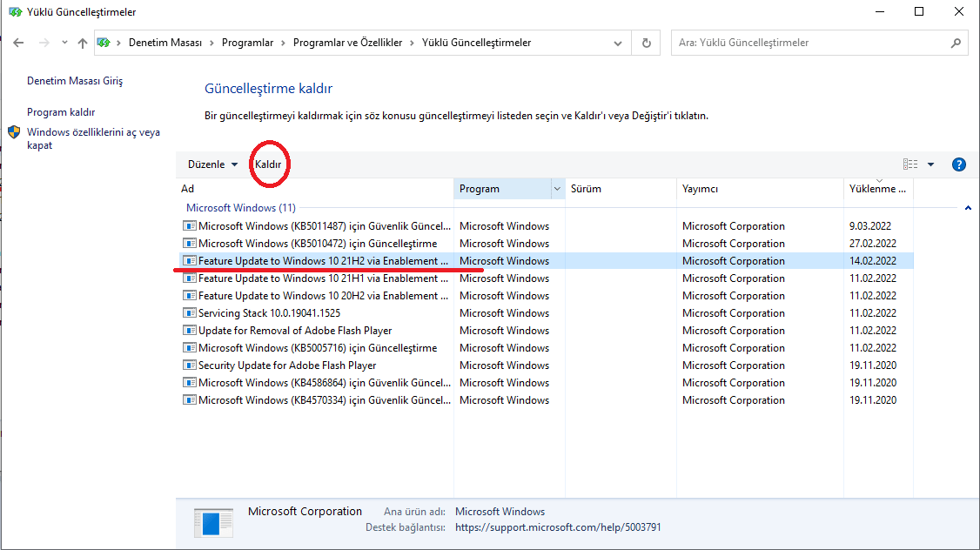Click Yüklü Güncelleştirmeler in the breadcrumb
The image size is (980, 550).
[x=476, y=43]
